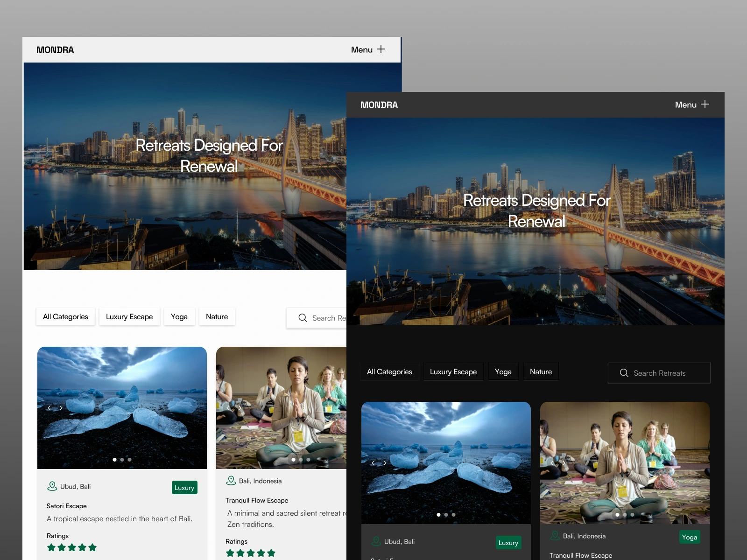Select first carousel dot on light yoga card
Screen dimensions: 747x560
coord(293,460)
